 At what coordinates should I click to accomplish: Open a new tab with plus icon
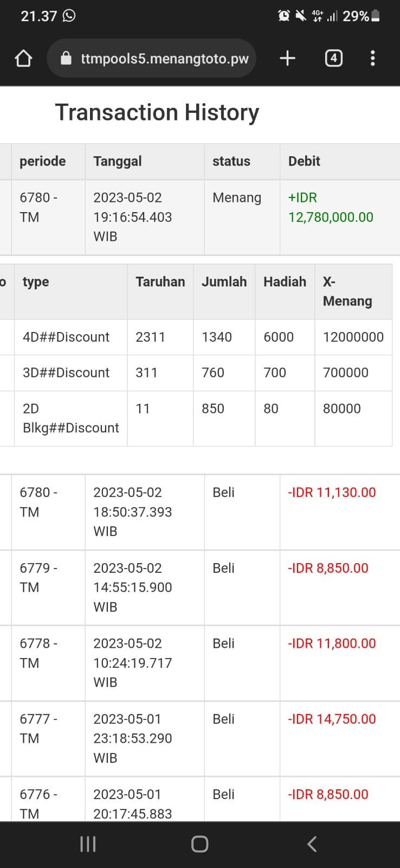(x=287, y=58)
